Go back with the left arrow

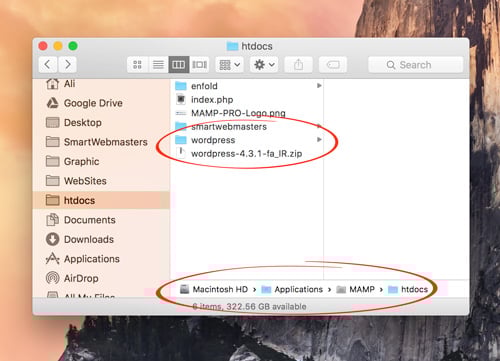pyautogui.click(x=48, y=64)
